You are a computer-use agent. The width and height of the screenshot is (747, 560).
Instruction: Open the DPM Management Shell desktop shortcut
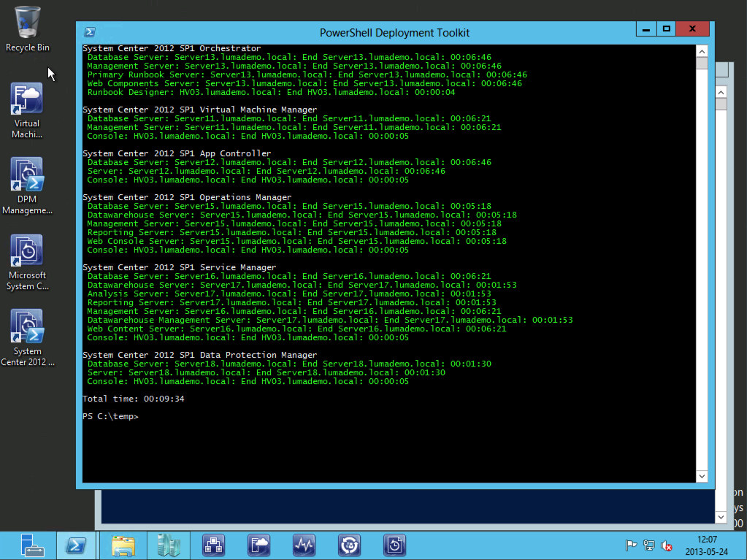(x=27, y=185)
